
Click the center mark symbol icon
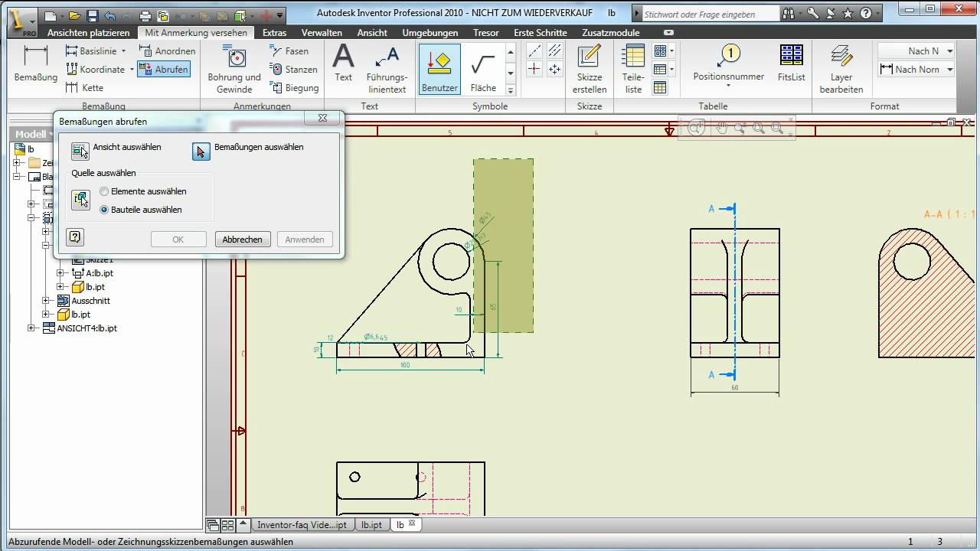(x=535, y=70)
